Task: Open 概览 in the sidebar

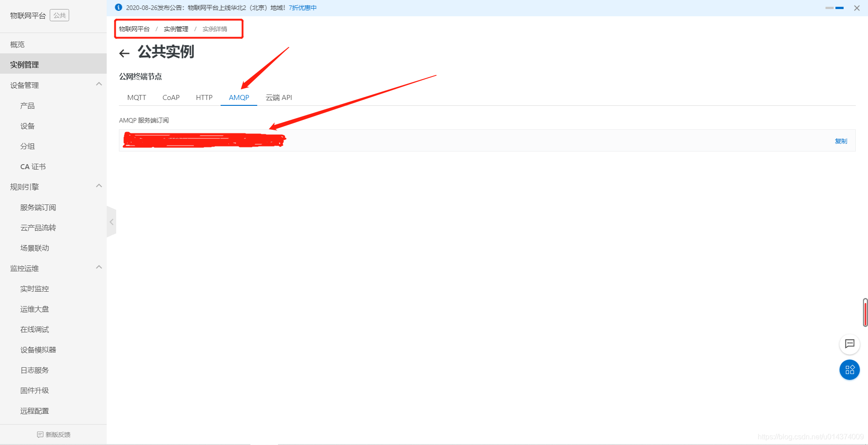Action: [53, 44]
